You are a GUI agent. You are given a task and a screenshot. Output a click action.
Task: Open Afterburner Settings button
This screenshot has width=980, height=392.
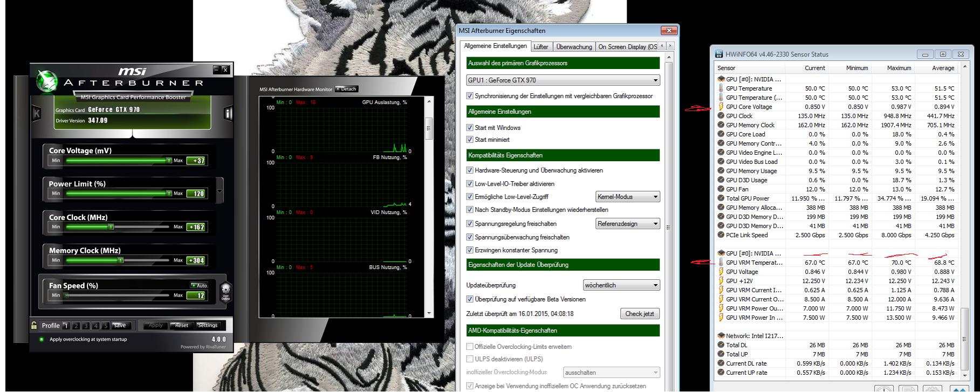(x=208, y=326)
